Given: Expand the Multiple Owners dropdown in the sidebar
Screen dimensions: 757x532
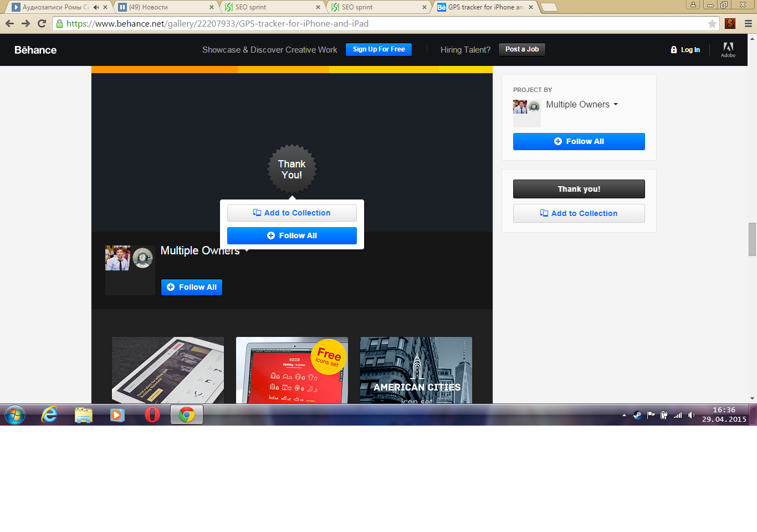Looking at the screenshot, I should 616,104.
